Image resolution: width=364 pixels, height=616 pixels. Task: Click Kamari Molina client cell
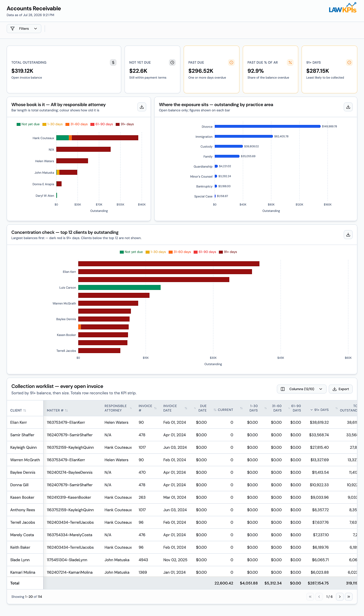pos(23,572)
